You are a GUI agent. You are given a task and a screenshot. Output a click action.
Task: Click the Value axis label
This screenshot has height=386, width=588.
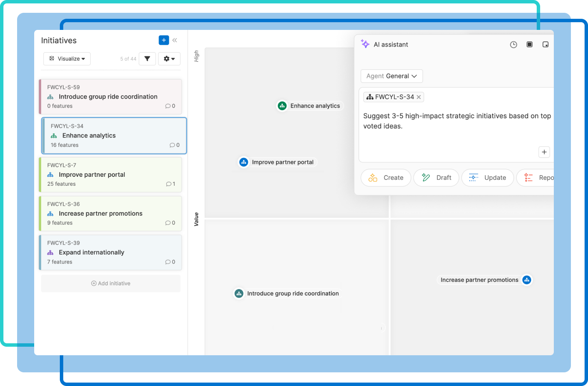196,219
